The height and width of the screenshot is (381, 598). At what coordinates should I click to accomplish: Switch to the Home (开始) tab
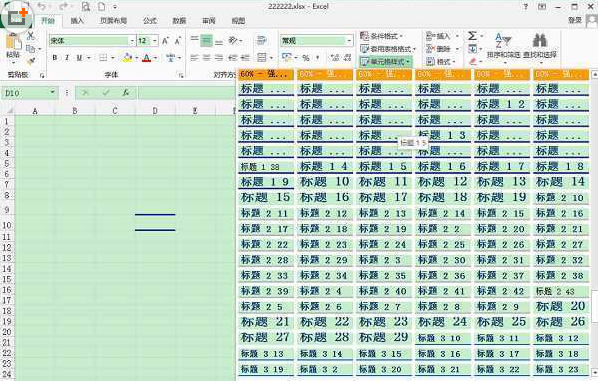48,21
